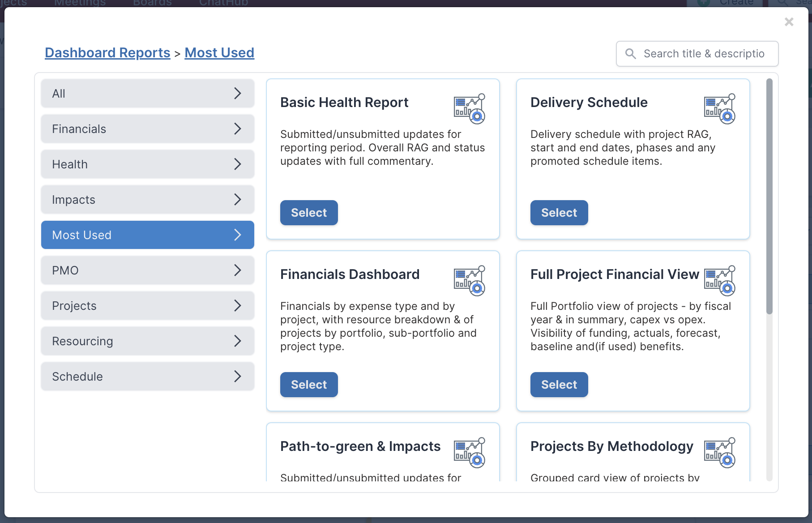Image resolution: width=812 pixels, height=523 pixels.
Task: Switch to the Schedule category
Action: [x=148, y=377]
